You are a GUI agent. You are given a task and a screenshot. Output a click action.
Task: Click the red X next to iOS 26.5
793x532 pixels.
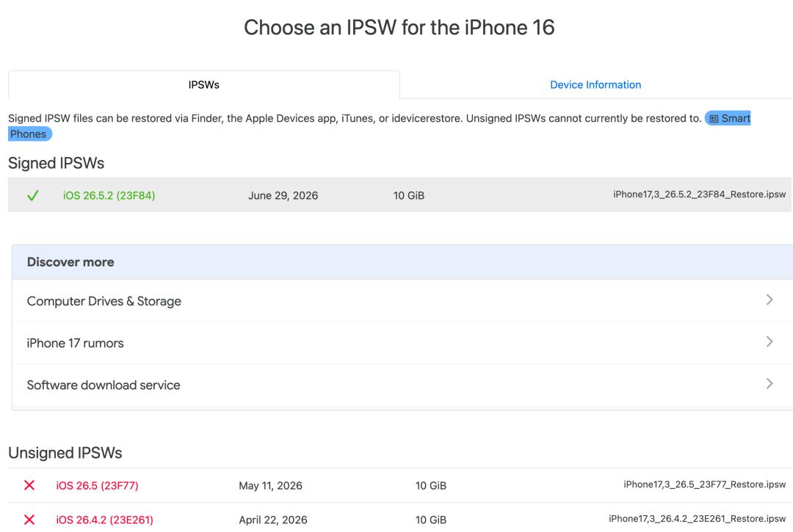29,485
